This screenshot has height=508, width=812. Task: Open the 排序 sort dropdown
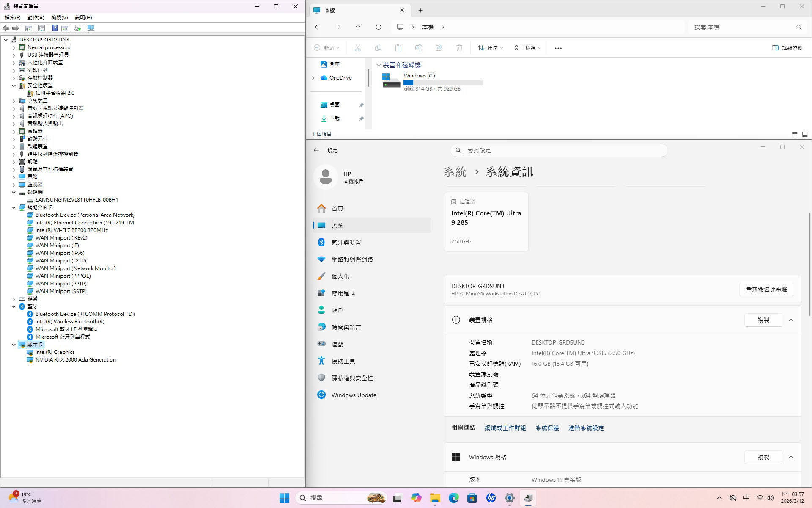pyautogui.click(x=490, y=48)
